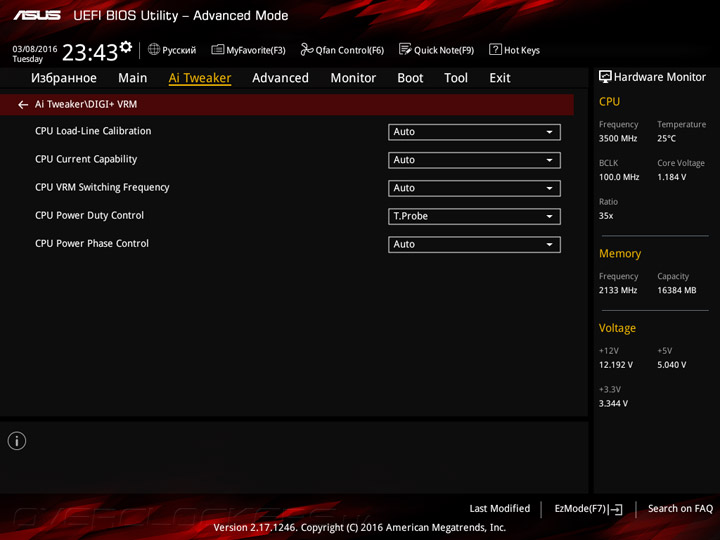Open CPU Power Duty Control T.Probe dropdown
This screenshot has height=540, width=720.
point(474,216)
